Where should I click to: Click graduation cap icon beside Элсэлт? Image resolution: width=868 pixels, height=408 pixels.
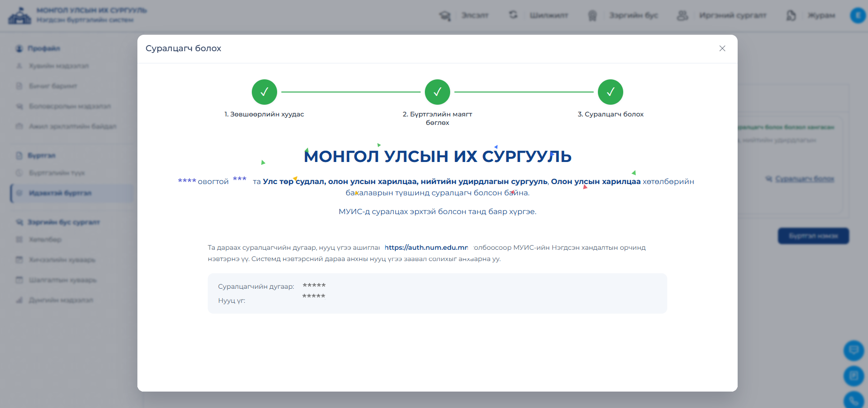(445, 15)
